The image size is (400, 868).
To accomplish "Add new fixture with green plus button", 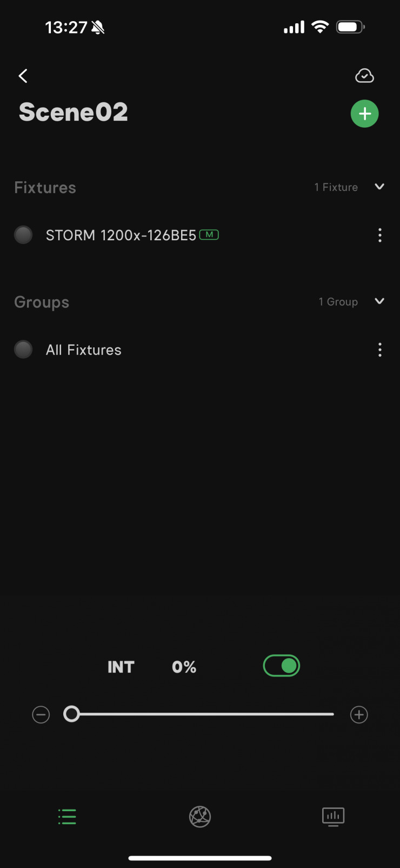I will tap(365, 114).
